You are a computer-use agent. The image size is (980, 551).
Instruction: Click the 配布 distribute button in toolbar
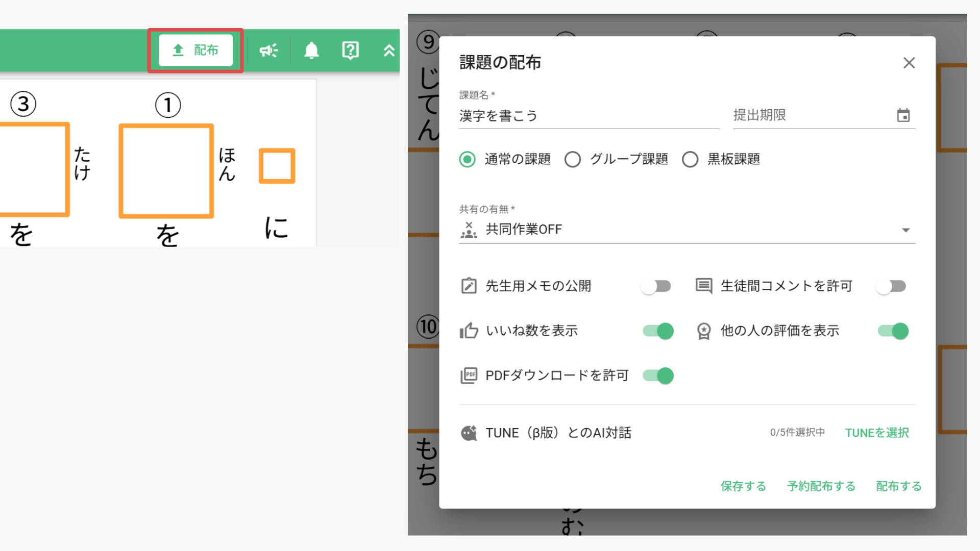(x=195, y=50)
